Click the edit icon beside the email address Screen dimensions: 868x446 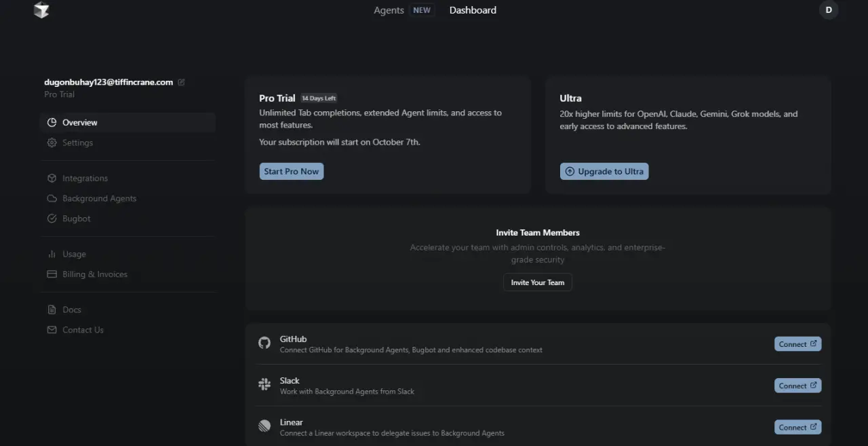[181, 82]
